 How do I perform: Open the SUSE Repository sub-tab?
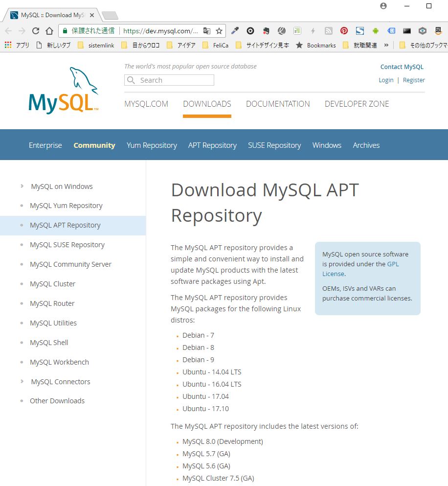click(274, 145)
